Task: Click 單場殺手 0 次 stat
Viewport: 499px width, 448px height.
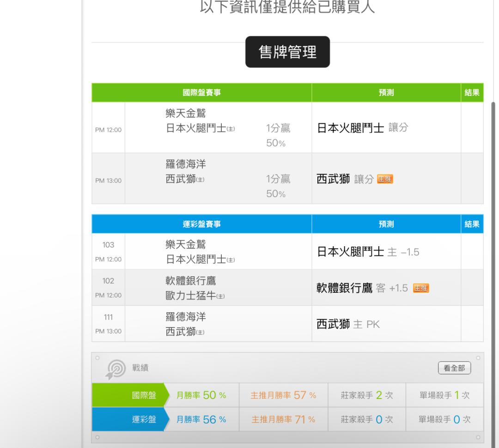Action: (444, 419)
